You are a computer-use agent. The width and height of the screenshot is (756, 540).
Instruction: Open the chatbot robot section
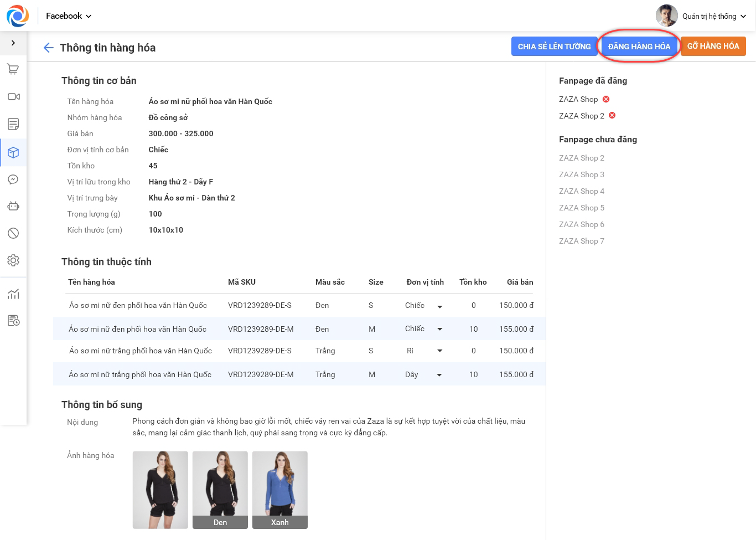click(x=13, y=206)
